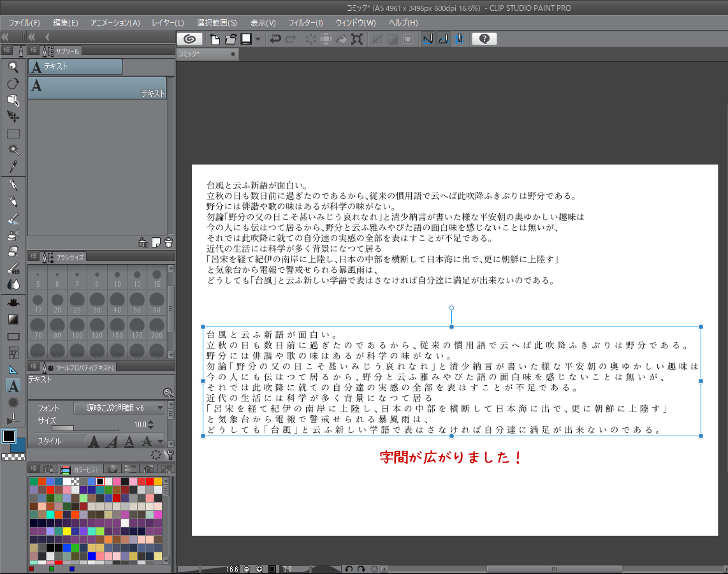Open the レイヤー(L) menu
Viewport: 728px width, 574px height.
(x=168, y=23)
